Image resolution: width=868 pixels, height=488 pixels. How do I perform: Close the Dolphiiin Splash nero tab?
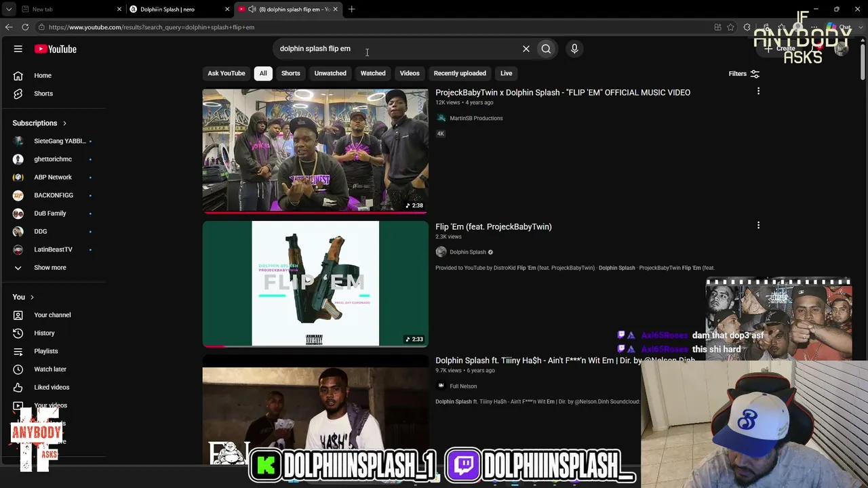[x=227, y=9]
